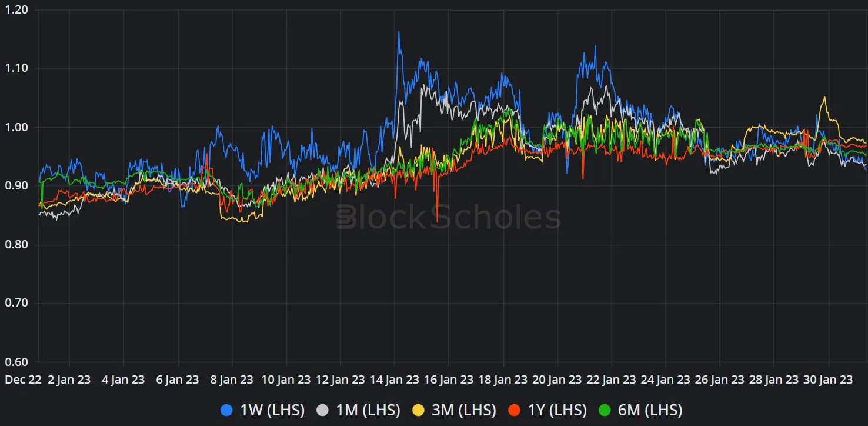Screen dimensions: 868x426
Task: Click the 22 Jan 23 axis label
Action: click(x=611, y=380)
